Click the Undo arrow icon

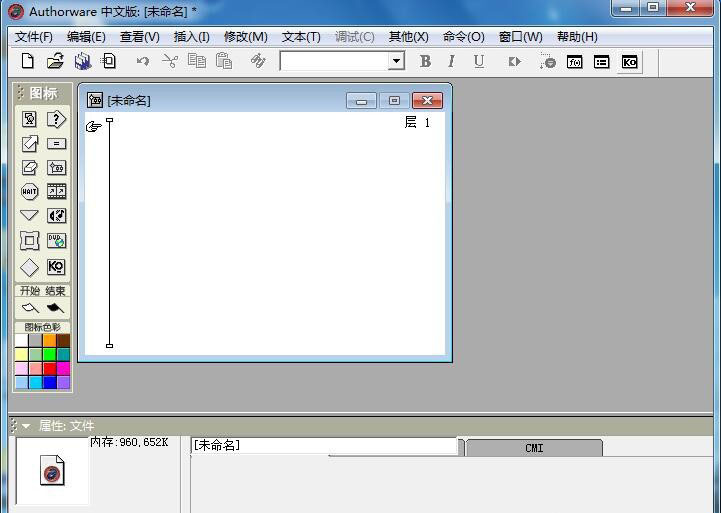click(143, 61)
